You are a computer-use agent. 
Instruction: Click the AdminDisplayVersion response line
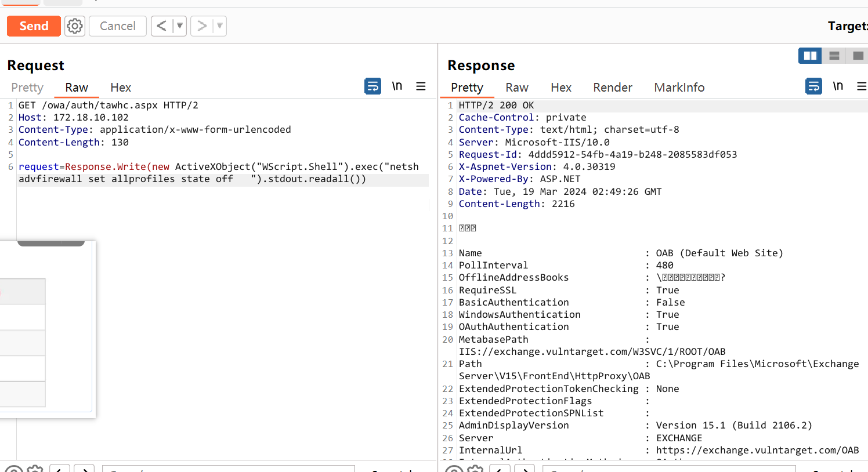point(636,426)
